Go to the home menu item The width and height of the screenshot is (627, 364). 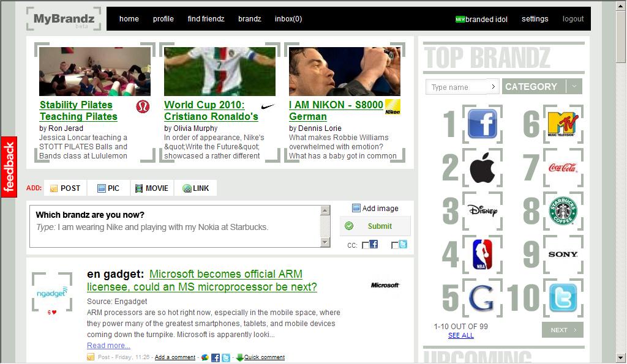pyautogui.click(x=129, y=19)
